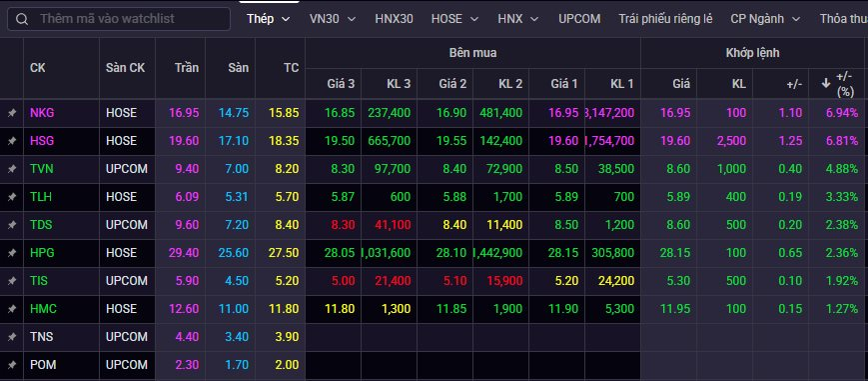Click the search magnifier icon in the watchlist box
This screenshot has height=381, width=868.
[22, 19]
